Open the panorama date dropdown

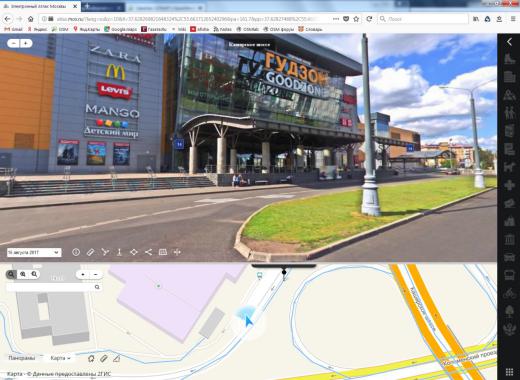coord(34,252)
